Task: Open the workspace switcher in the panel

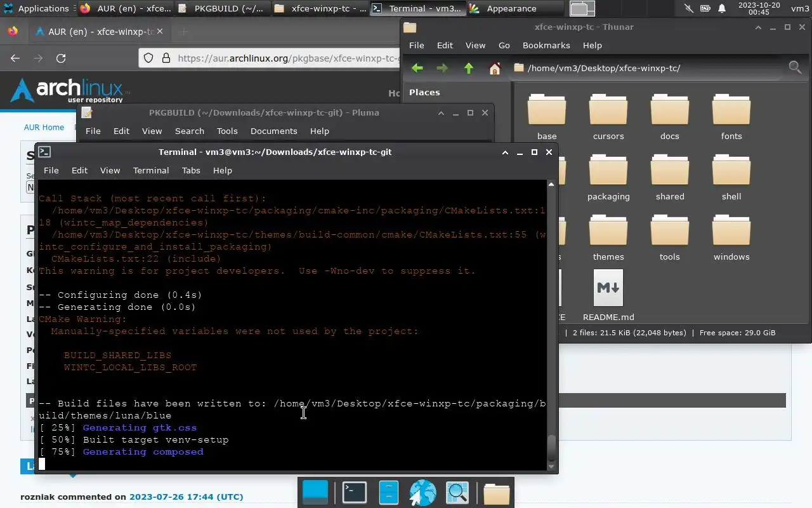Action: point(582,8)
